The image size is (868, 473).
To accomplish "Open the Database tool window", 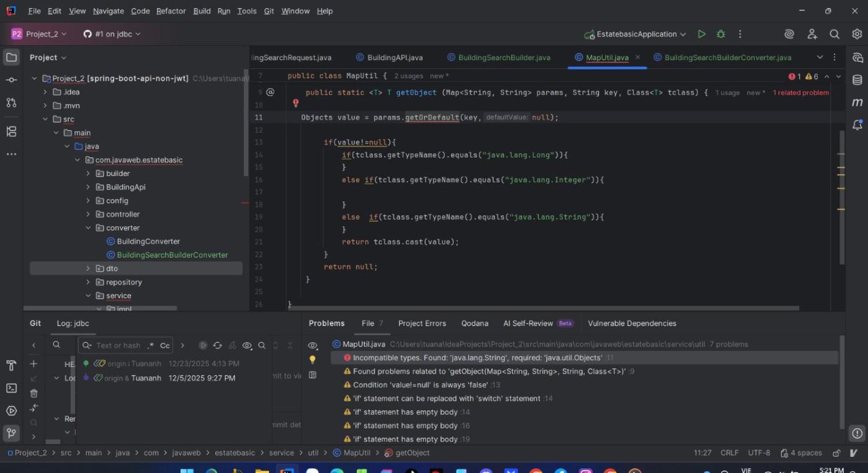I will click(x=857, y=80).
